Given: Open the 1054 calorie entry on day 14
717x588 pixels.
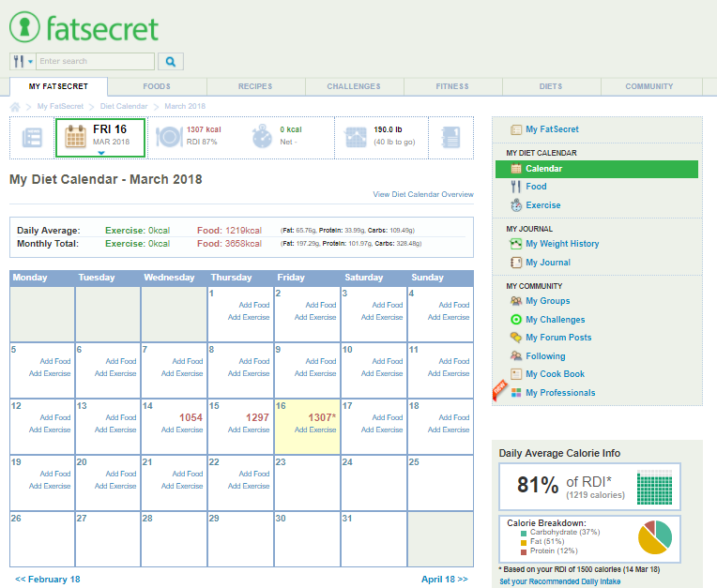Looking at the screenshot, I should click(191, 417).
